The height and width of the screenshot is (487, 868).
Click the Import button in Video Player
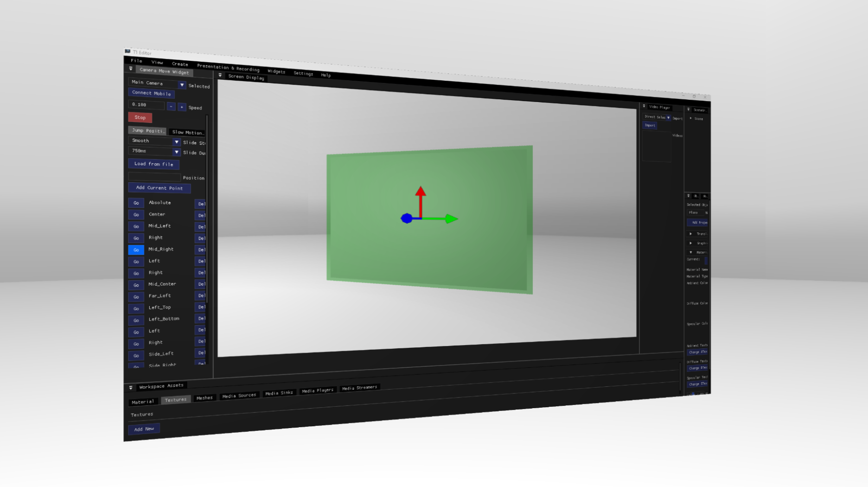click(x=650, y=125)
